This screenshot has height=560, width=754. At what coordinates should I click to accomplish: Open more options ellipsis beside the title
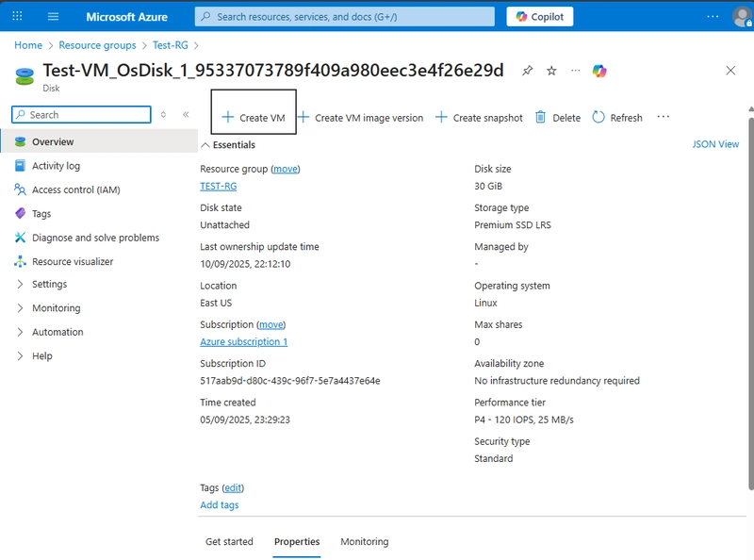(576, 71)
